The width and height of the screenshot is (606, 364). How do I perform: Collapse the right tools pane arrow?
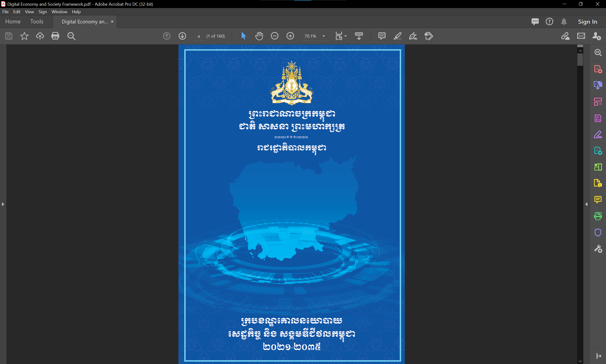(x=586, y=204)
